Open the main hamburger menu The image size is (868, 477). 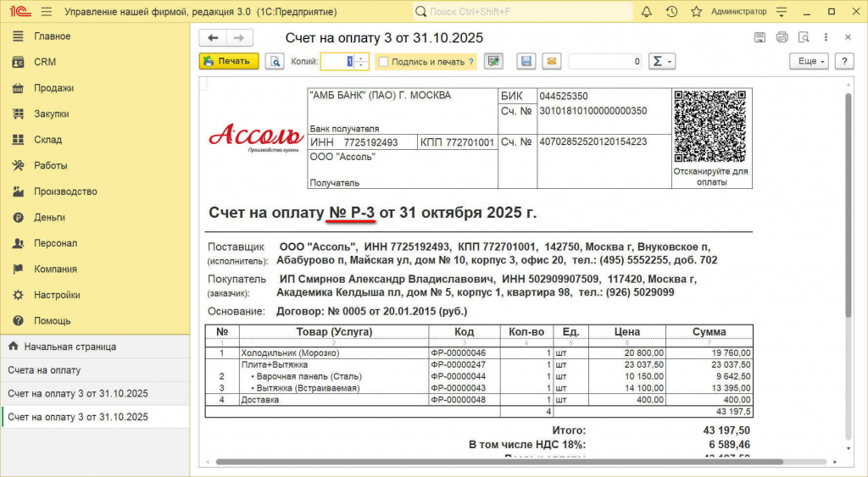pyautogui.click(x=47, y=12)
